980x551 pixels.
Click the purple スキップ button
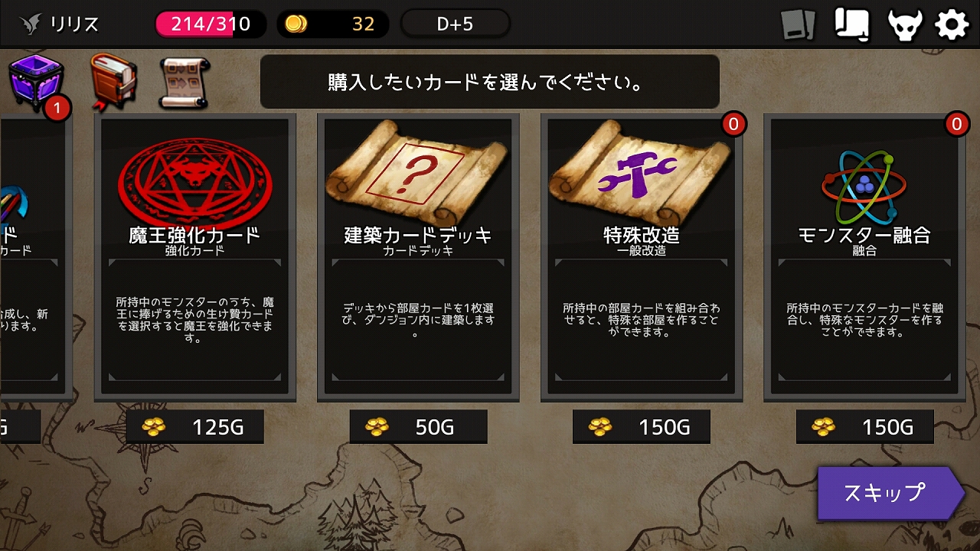coord(890,493)
